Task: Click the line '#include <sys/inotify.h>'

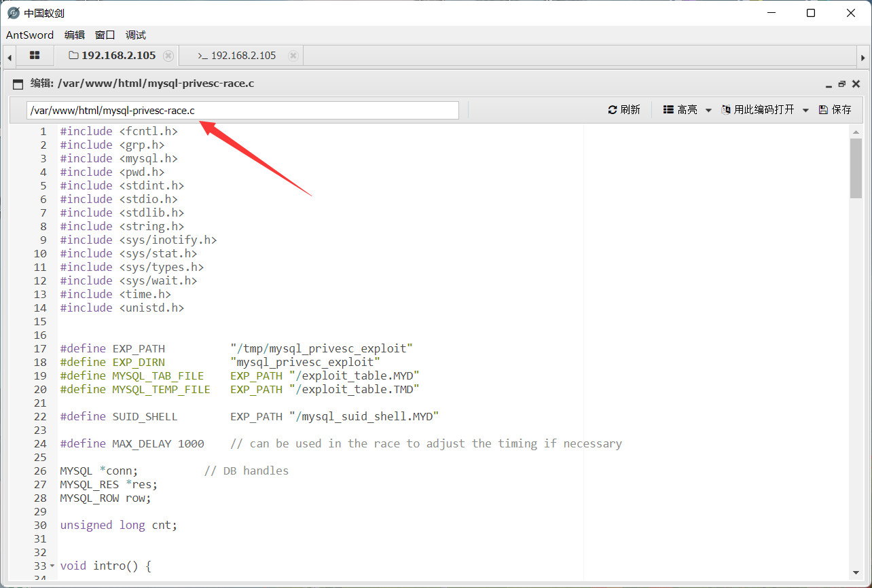Action: (x=139, y=240)
